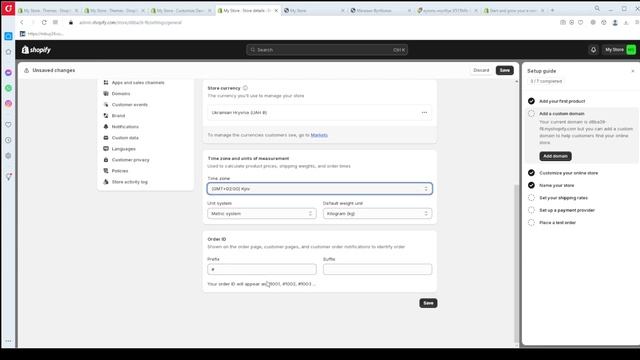Close the Store details browser tab
The width and height of the screenshot is (640, 360).
tap(276, 10)
